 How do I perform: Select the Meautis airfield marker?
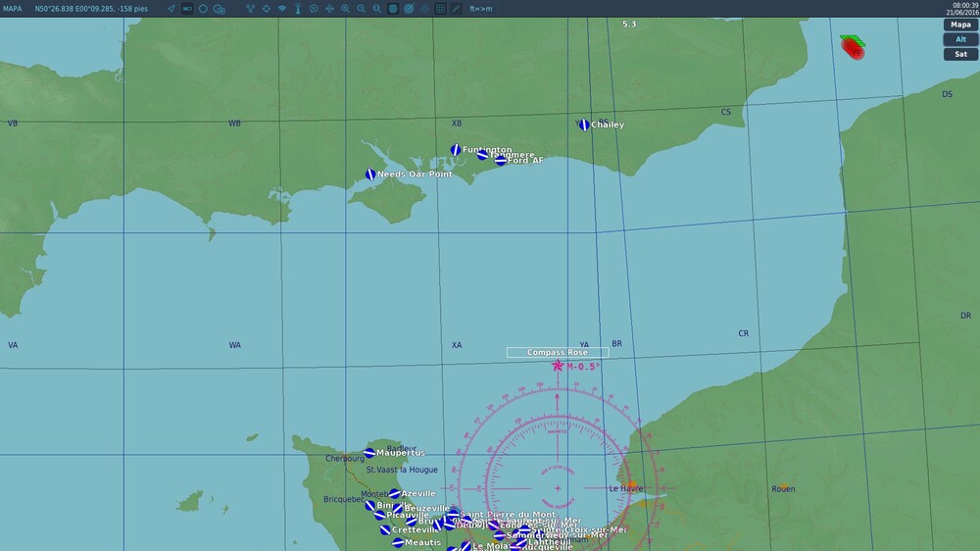(x=398, y=542)
